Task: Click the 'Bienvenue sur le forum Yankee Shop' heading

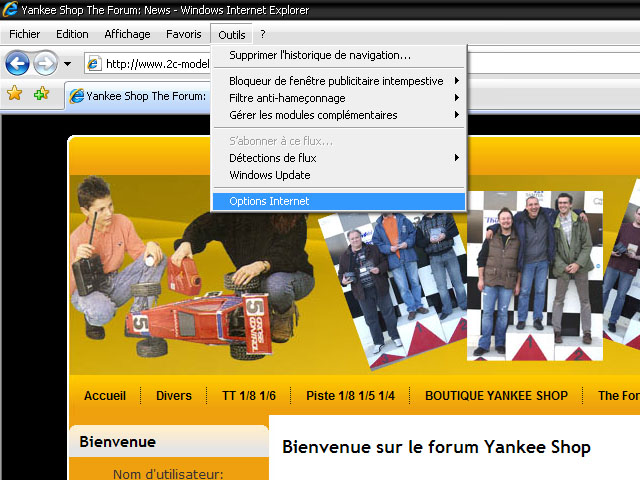Action: click(x=436, y=447)
